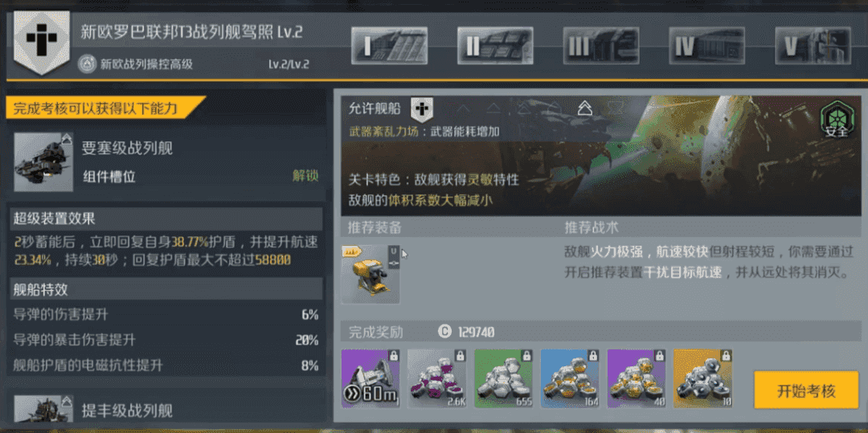Open the stage IV tab
868x433 pixels.
(x=706, y=46)
